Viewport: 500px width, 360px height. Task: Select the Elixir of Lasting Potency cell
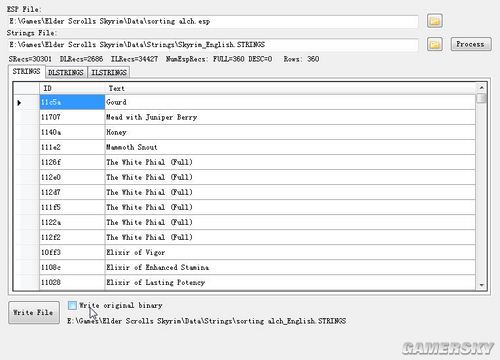click(x=290, y=282)
